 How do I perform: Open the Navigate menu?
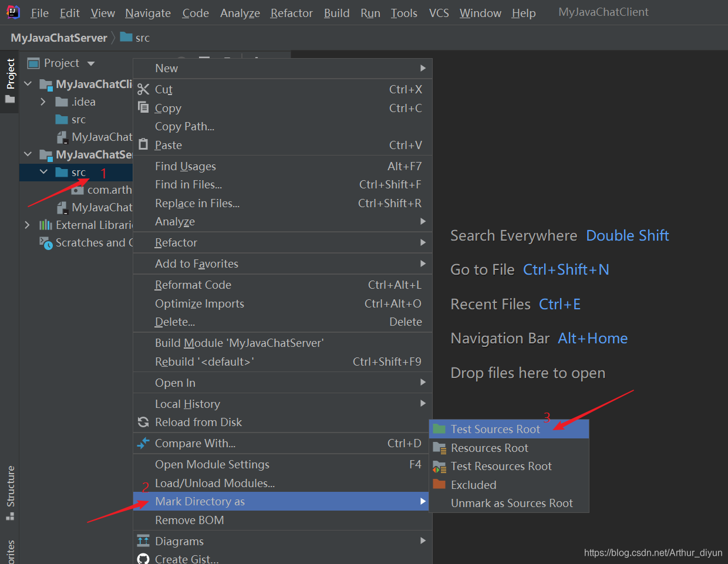coord(148,13)
